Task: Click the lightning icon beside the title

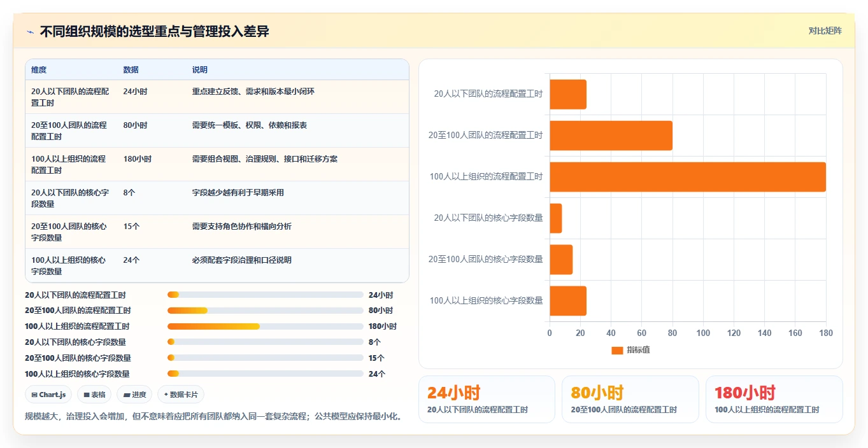Action: coord(30,32)
